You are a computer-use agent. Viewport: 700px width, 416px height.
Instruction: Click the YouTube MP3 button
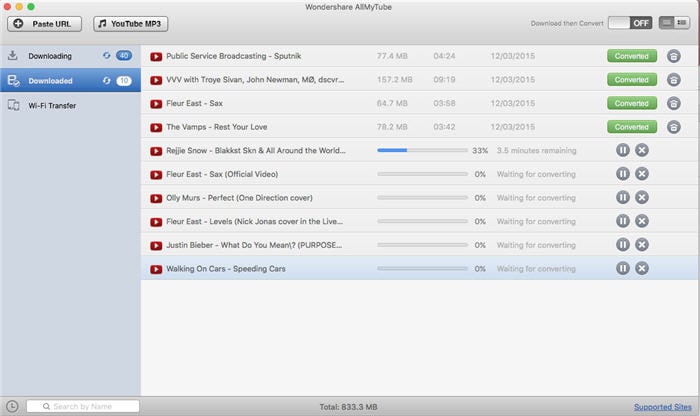(130, 24)
